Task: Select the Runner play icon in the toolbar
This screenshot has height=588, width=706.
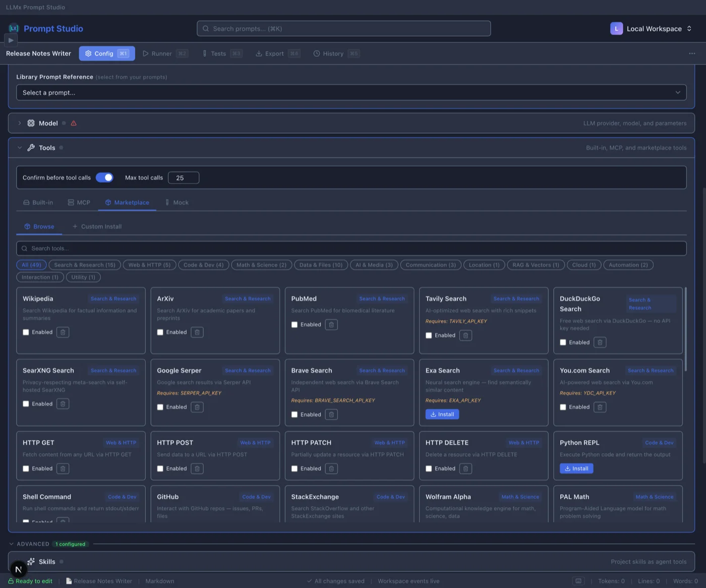Action: click(146, 53)
